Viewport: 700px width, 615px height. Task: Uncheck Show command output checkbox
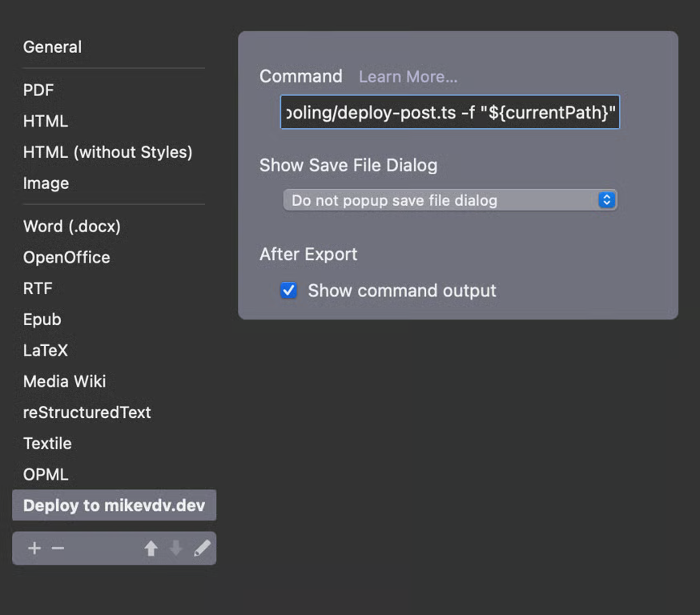[288, 290]
